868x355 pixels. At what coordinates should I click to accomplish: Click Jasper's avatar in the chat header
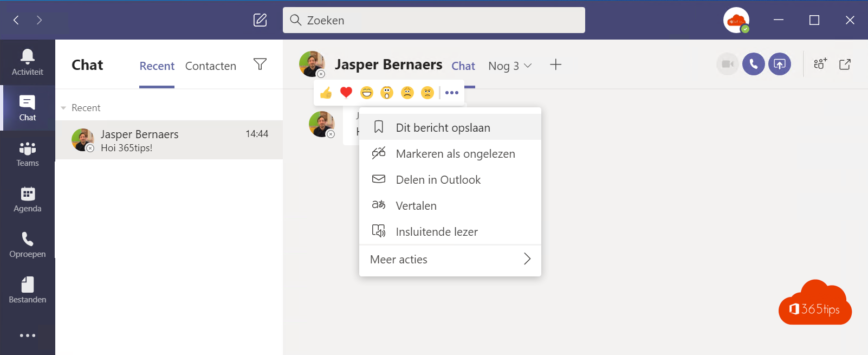312,64
